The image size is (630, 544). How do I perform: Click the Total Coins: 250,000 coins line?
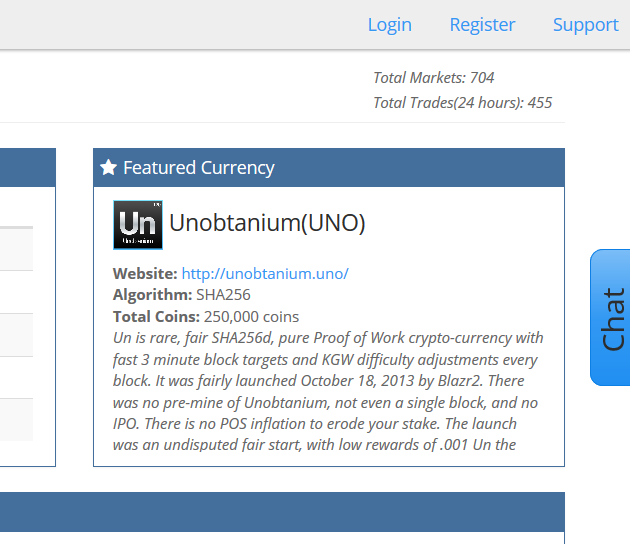206,317
